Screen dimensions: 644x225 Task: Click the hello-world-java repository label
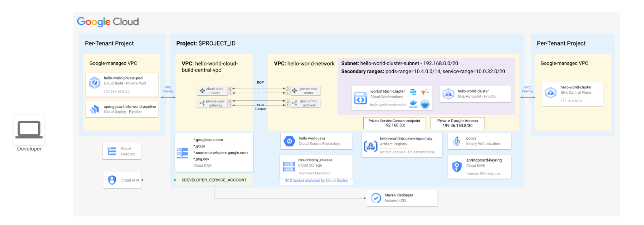312,138
